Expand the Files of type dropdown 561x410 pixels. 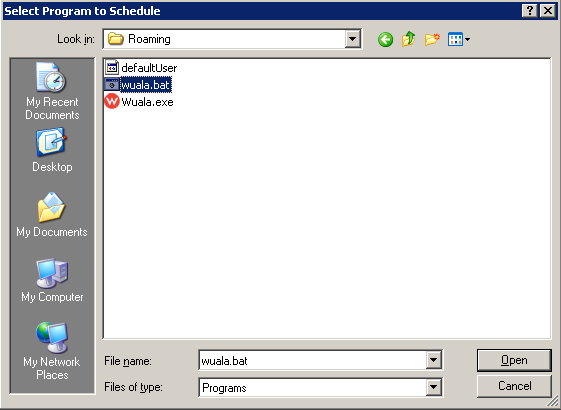pyautogui.click(x=433, y=387)
